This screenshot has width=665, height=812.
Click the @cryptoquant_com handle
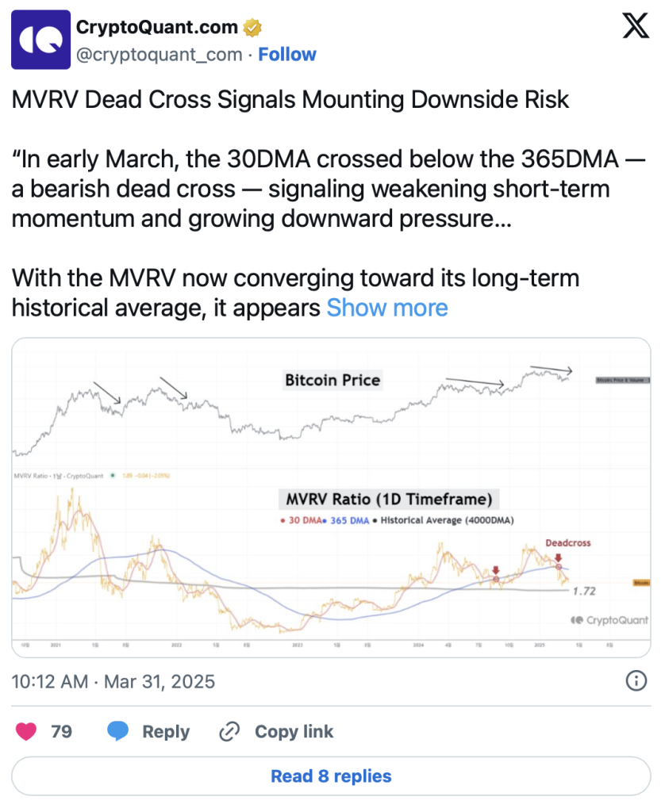point(160,55)
